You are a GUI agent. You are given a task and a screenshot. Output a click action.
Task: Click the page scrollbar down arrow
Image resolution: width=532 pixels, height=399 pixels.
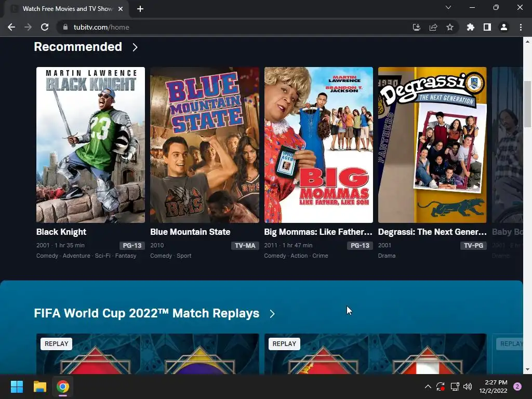[x=528, y=369]
